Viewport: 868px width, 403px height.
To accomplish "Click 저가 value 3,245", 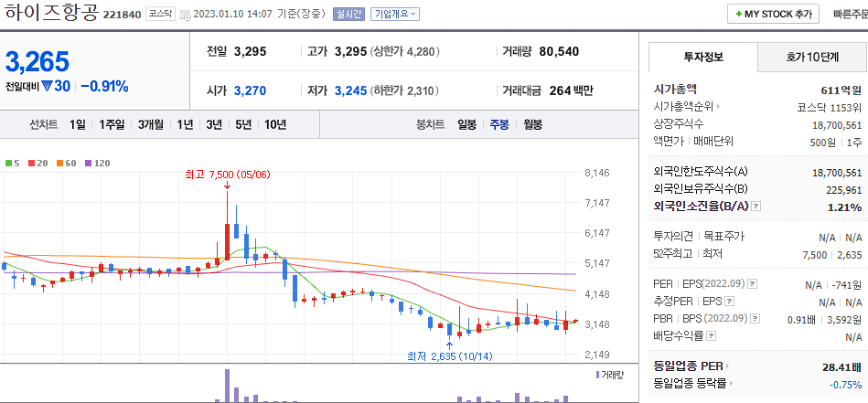I will (x=351, y=90).
